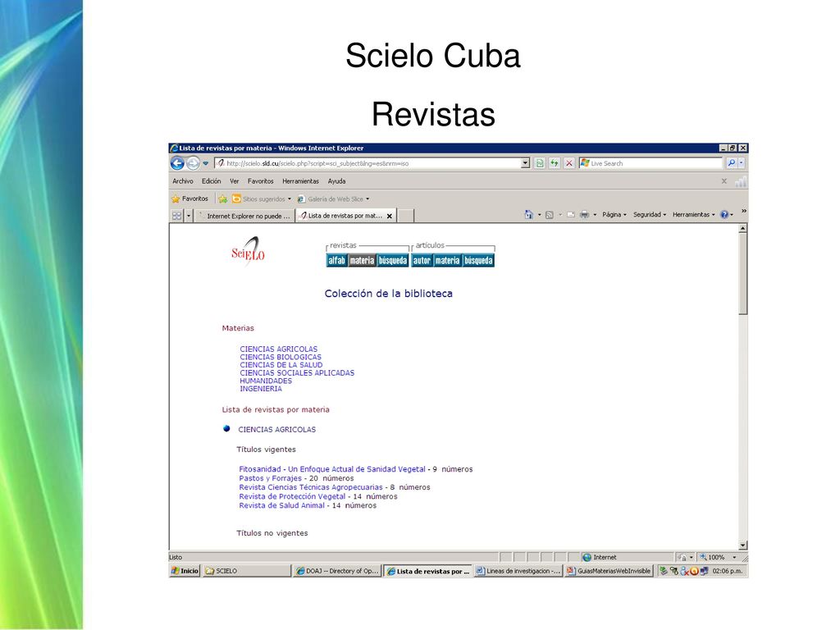Screen dimensions: 840x630
Task: Open search provider options dropdown arrow
Action: 742,163
